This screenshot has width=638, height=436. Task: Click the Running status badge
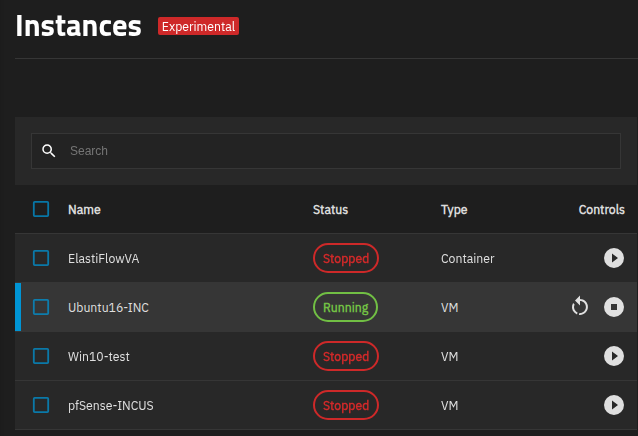(x=345, y=307)
